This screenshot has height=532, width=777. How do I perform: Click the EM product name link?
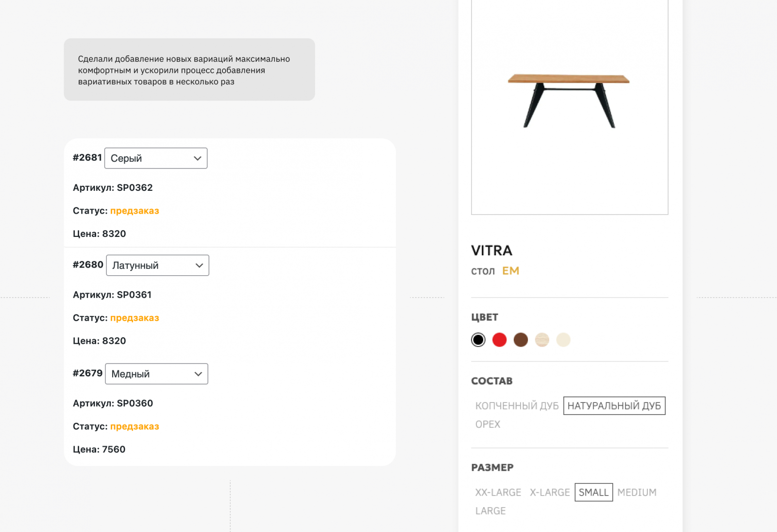pyautogui.click(x=510, y=271)
